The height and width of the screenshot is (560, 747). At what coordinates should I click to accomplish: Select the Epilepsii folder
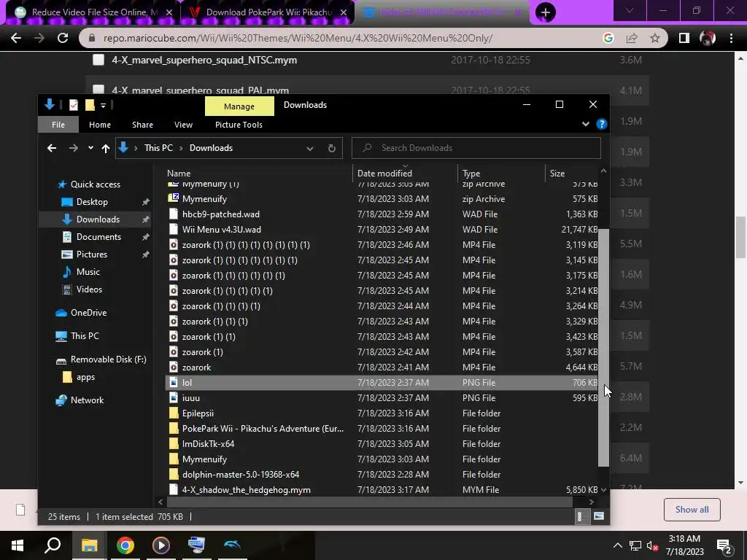[198, 413]
